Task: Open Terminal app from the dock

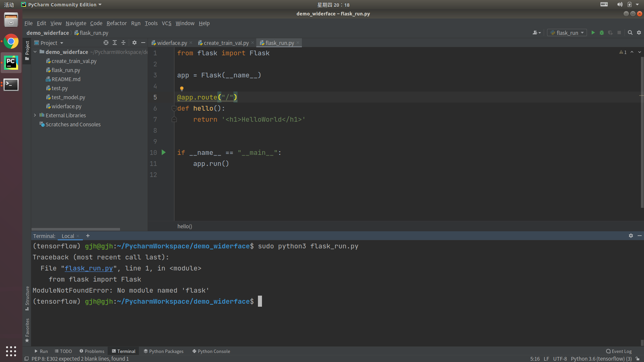Action: pyautogui.click(x=11, y=84)
